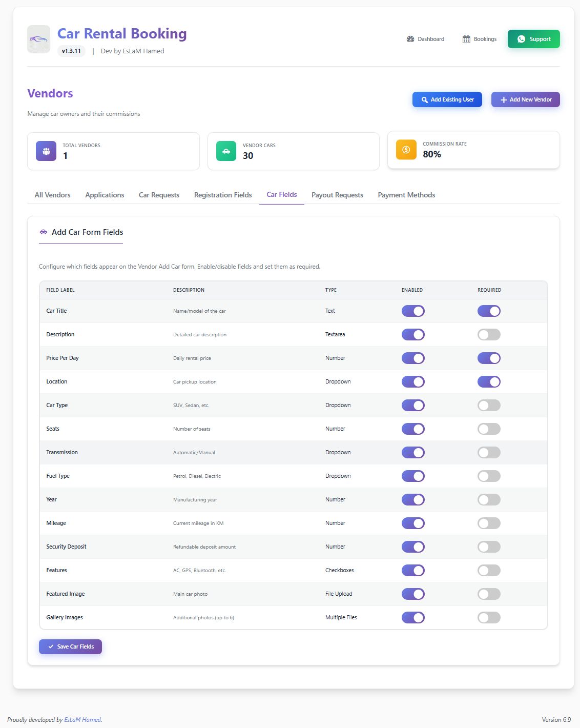This screenshot has height=728, width=580.
Task: Make the Seats field required
Action: (x=489, y=429)
